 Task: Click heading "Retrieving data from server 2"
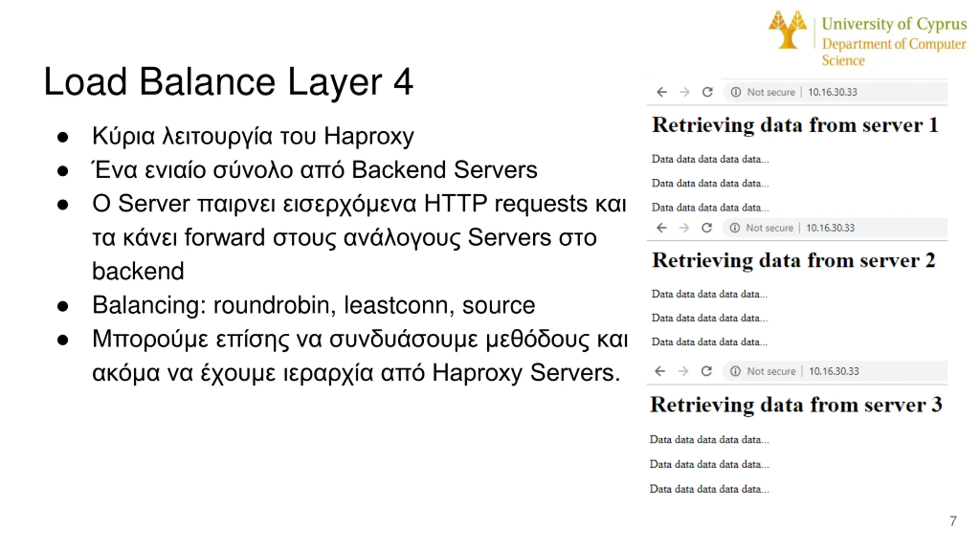pos(794,261)
